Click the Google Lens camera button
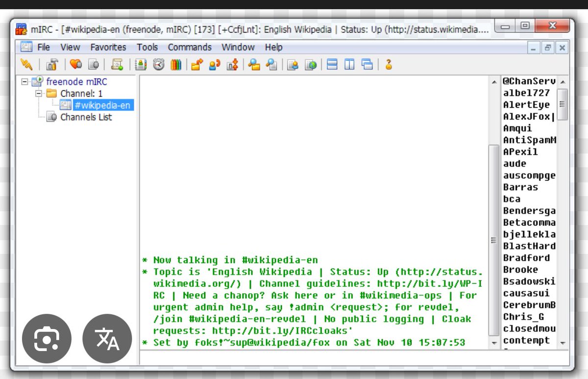The image size is (588, 379). [x=47, y=338]
